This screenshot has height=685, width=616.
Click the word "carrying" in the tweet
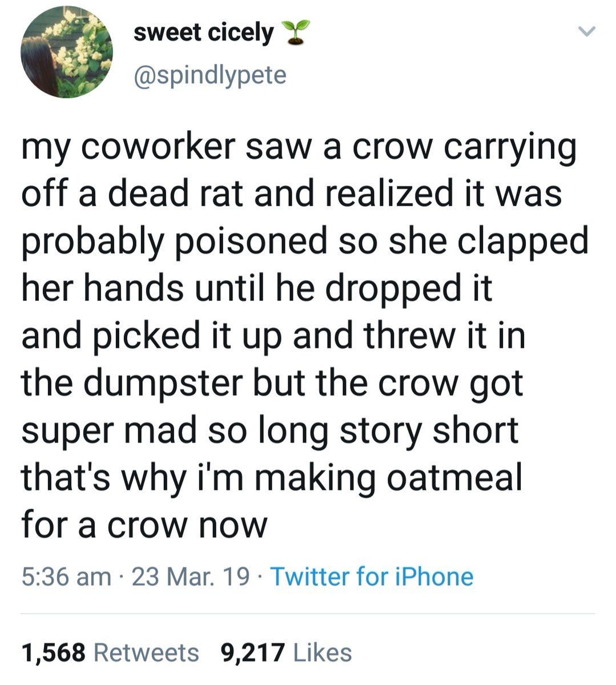tap(510, 147)
